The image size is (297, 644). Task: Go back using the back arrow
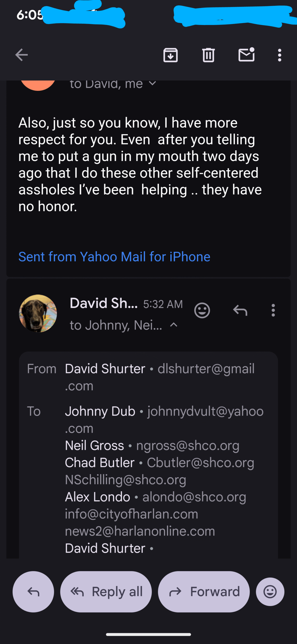(21, 55)
